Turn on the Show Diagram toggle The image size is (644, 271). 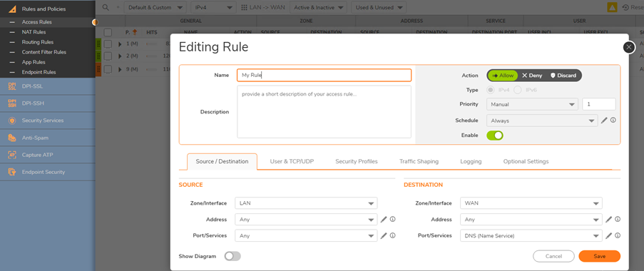[232, 256]
